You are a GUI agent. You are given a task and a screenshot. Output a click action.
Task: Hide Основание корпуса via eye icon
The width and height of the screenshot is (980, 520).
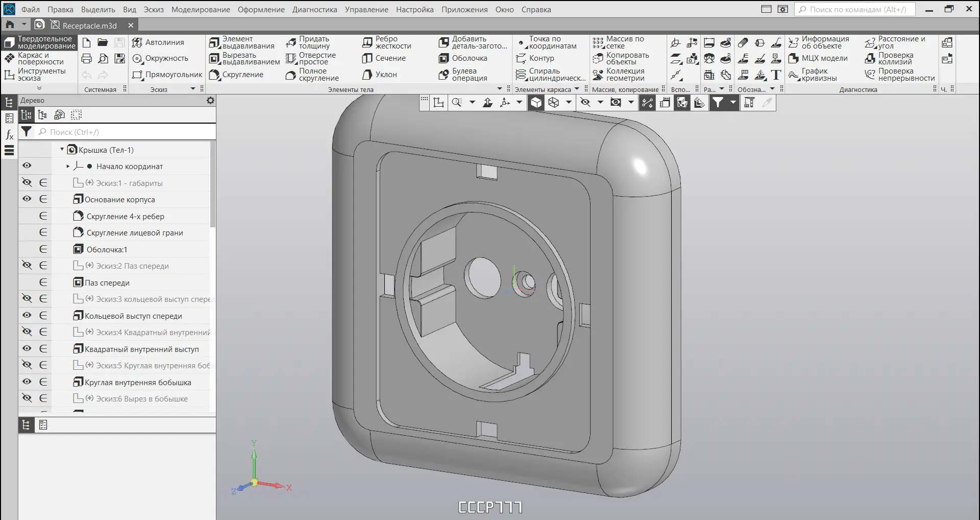coord(27,199)
